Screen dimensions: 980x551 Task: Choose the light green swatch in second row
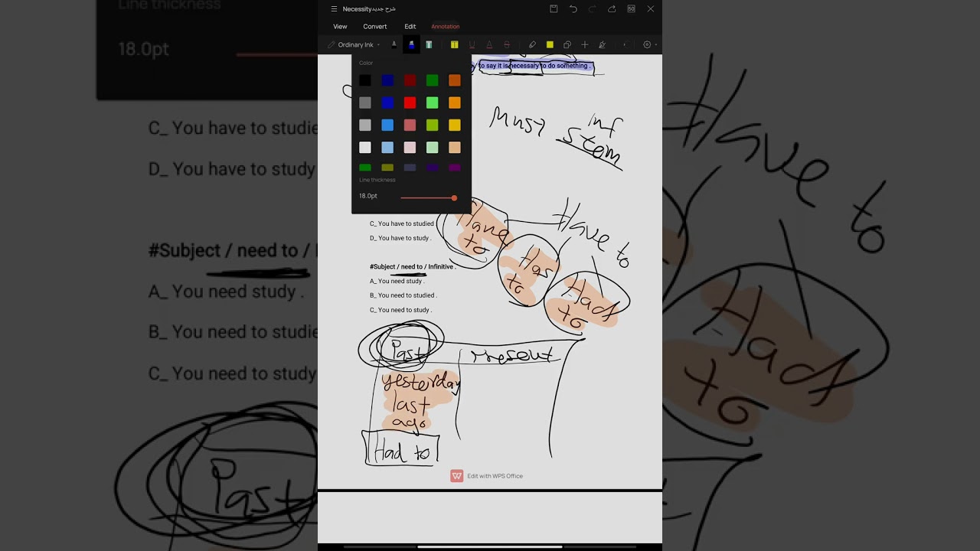point(432,103)
